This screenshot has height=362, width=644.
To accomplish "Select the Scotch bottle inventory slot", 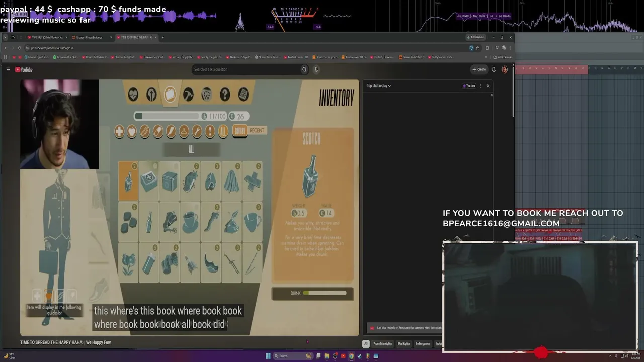I will [128, 180].
